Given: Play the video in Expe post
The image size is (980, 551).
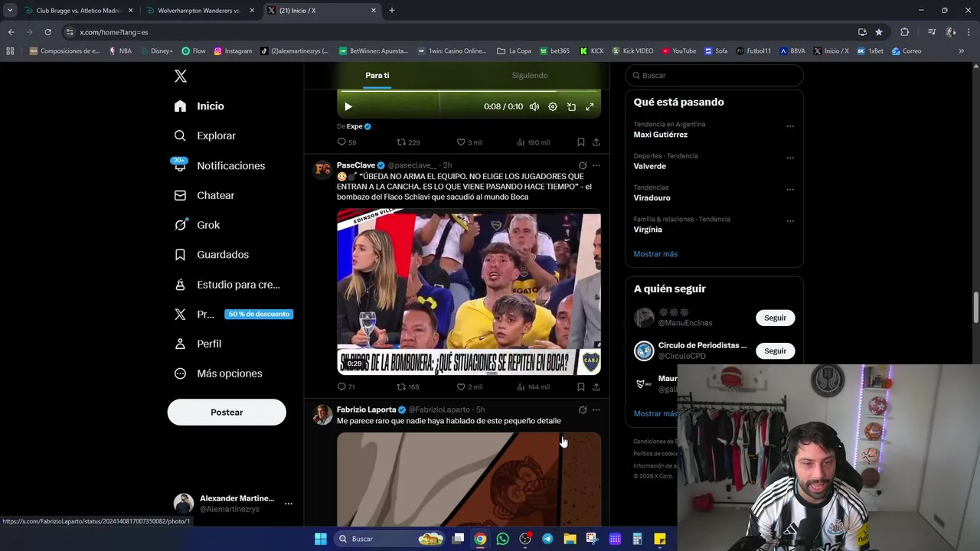Looking at the screenshot, I should pyautogui.click(x=348, y=106).
